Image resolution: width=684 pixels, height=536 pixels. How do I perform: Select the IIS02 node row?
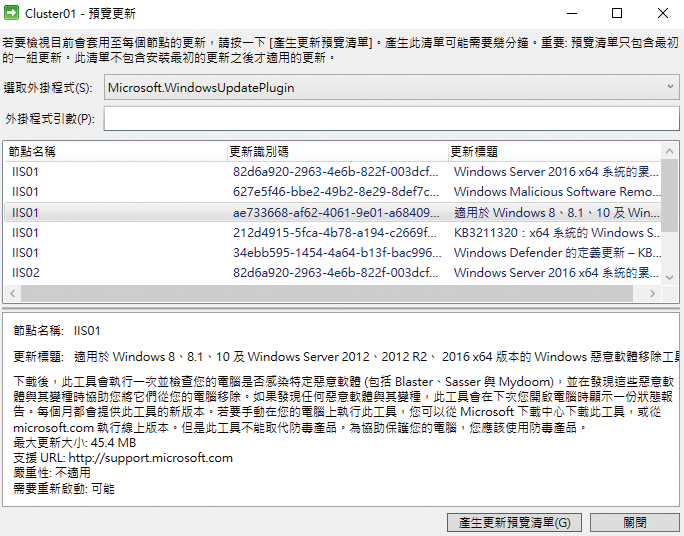pos(333,273)
